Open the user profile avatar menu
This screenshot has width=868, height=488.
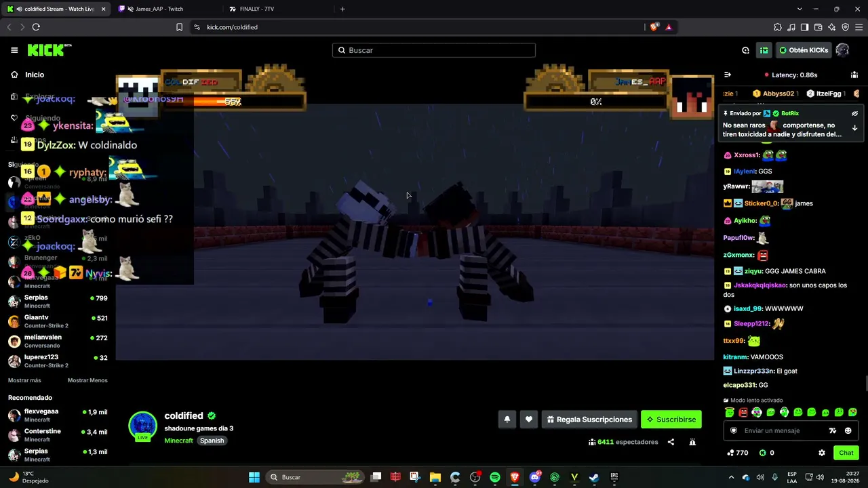coord(842,50)
